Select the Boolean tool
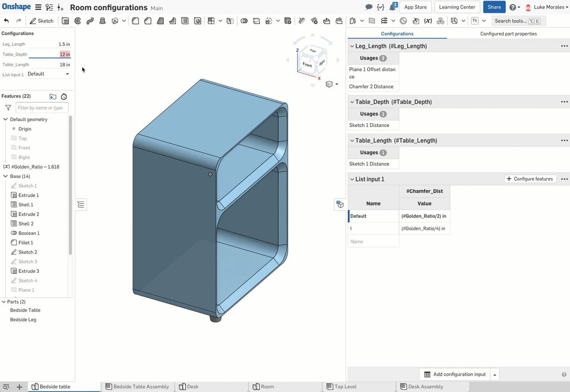Screen dimensions: 570x392 pyautogui.click(x=244, y=20)
